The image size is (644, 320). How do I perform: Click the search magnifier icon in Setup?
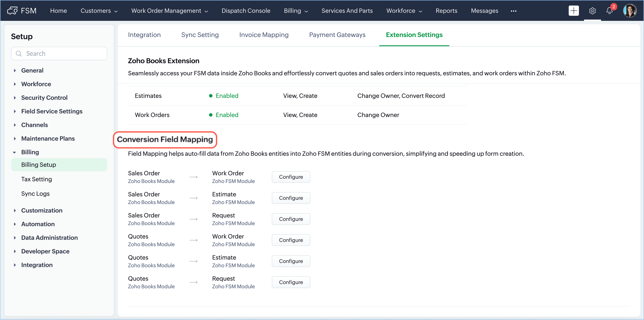tap(19, 54)
